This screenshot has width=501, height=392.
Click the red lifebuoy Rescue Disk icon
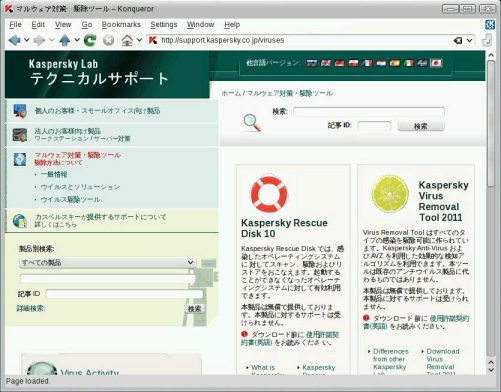269,194
